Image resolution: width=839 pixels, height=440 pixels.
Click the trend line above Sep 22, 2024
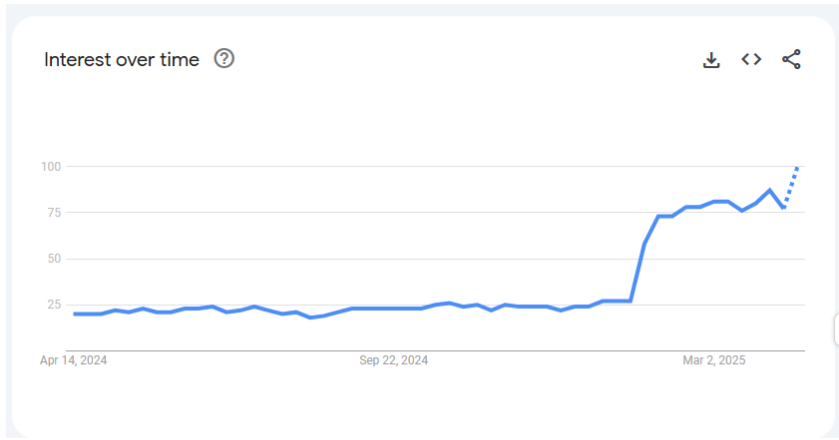394,308
